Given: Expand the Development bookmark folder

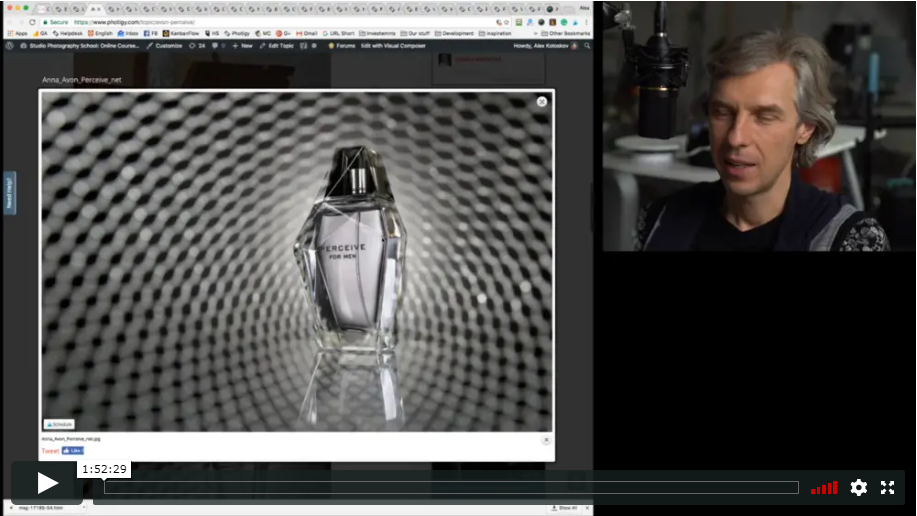Looking at the screenshot, I should (x=454, y=33).
